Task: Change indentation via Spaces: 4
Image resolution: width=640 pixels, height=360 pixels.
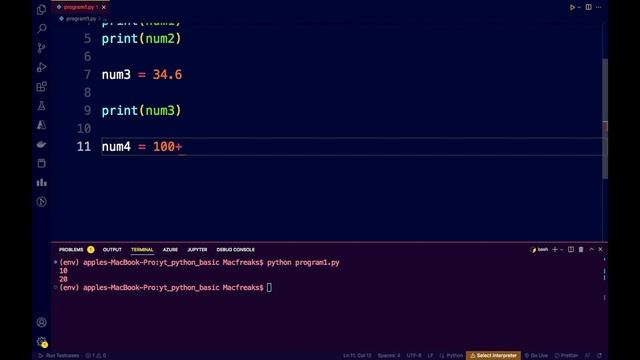Action: pyautogui.click(x=389, y=356)
